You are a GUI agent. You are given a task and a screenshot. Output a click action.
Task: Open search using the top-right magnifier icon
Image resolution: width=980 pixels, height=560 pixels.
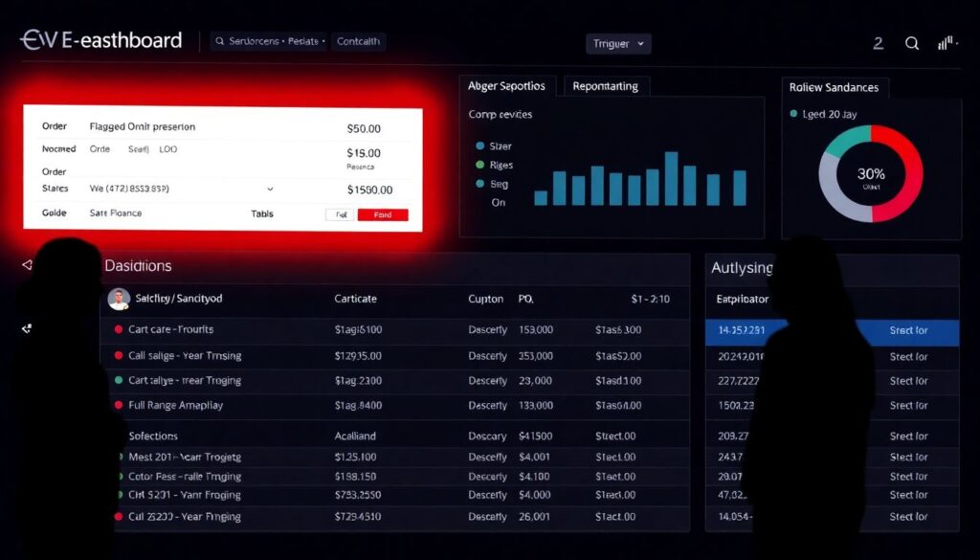(x=912, y=43)
